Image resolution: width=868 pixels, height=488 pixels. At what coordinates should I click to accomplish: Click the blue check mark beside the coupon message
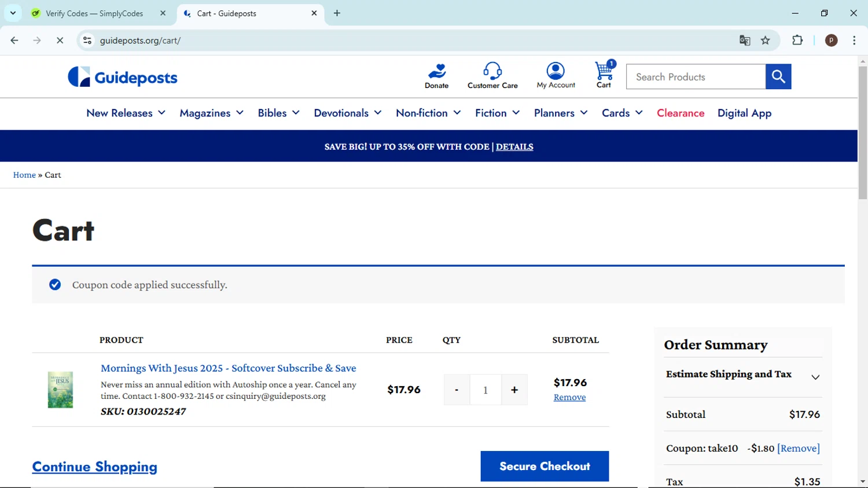click(55, 284)
